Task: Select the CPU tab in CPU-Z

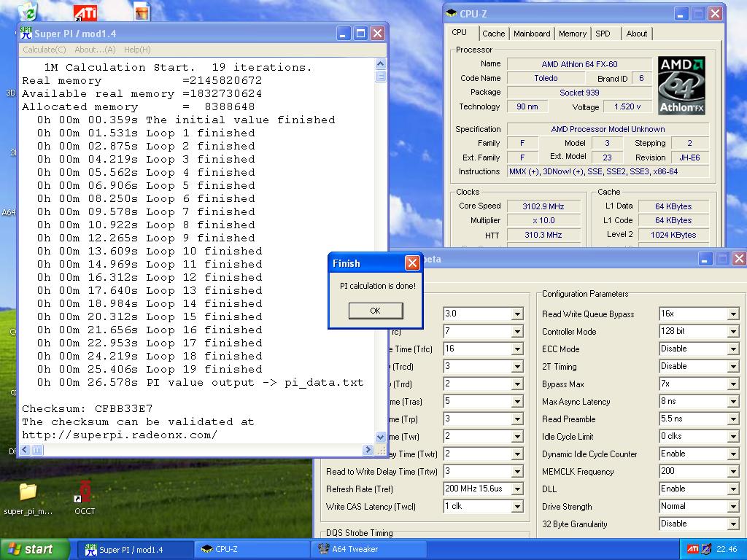Action: click(460, 32)
